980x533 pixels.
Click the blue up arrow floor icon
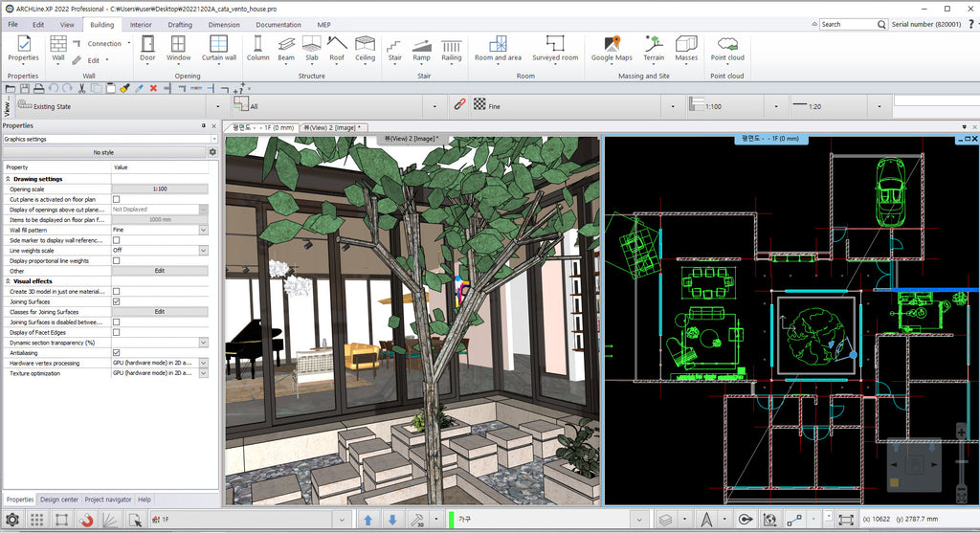tap(368, 520)
